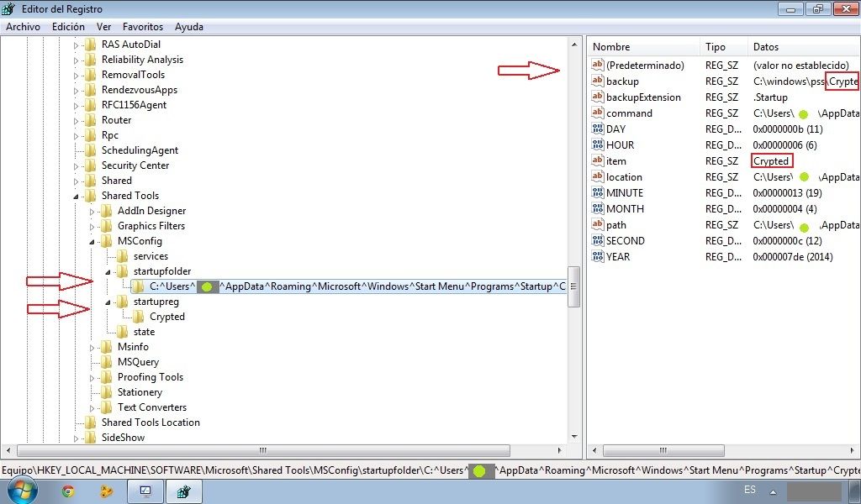Select the SchedulingAgent folder icon
This screenshot has height=504, width=861.
[x=90, y=150]
